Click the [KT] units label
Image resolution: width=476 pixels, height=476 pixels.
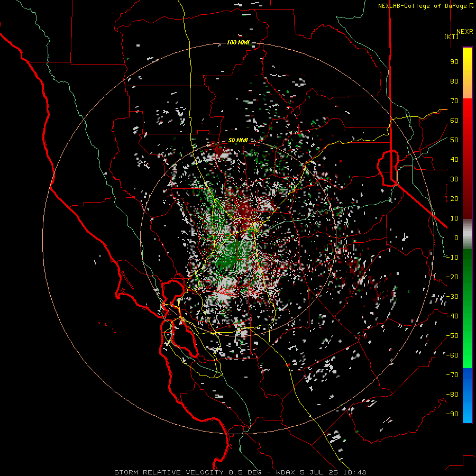click(451, 36)
